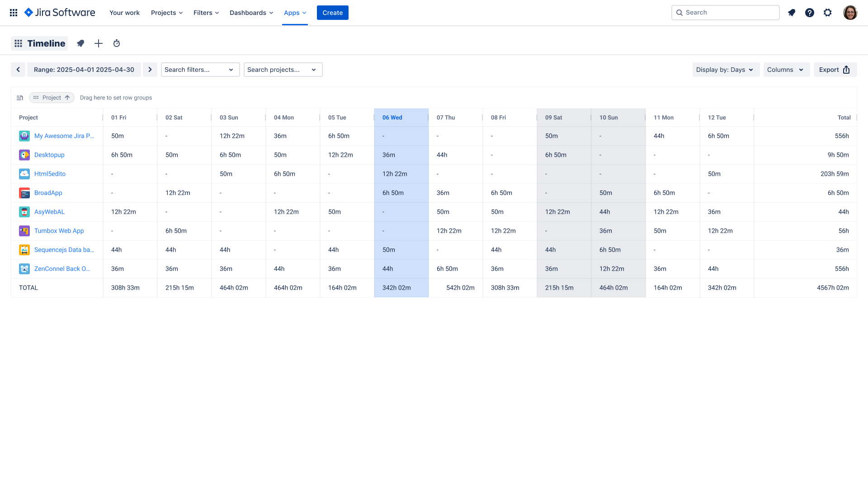Click the AsyWebAL project avatar

(24, 212)
